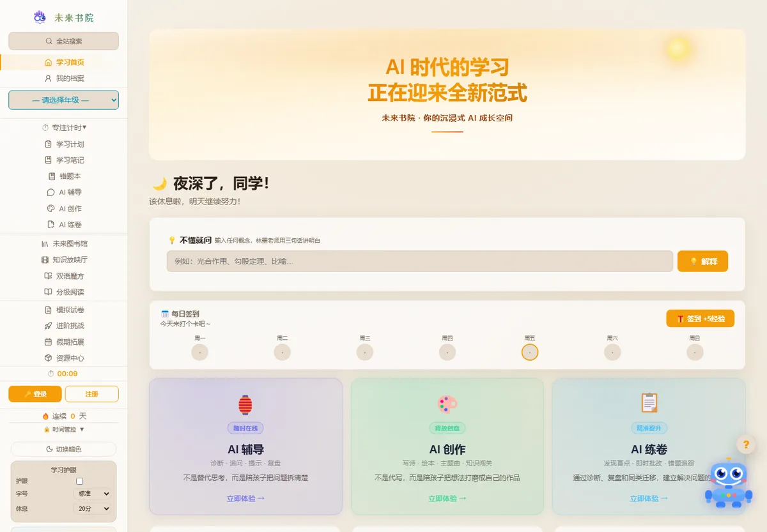
Task: Focus the 不懂就问 concept input field
Action: coord(420,261)
